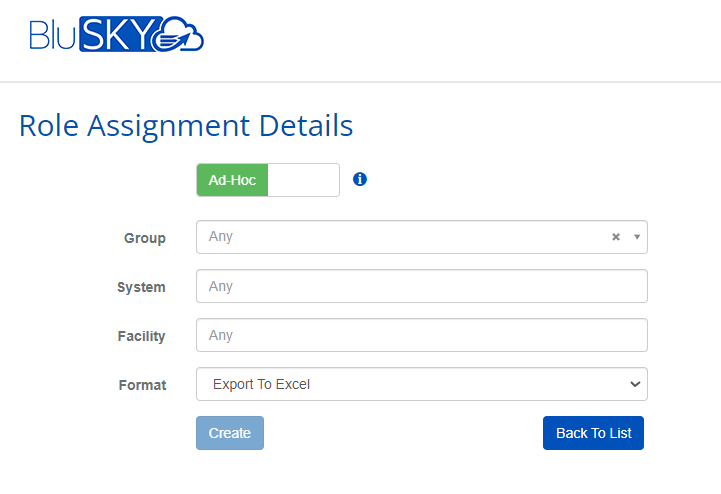Open the info icon beside Ad-Hoc

pyautogui.click(x=360, y=179)
